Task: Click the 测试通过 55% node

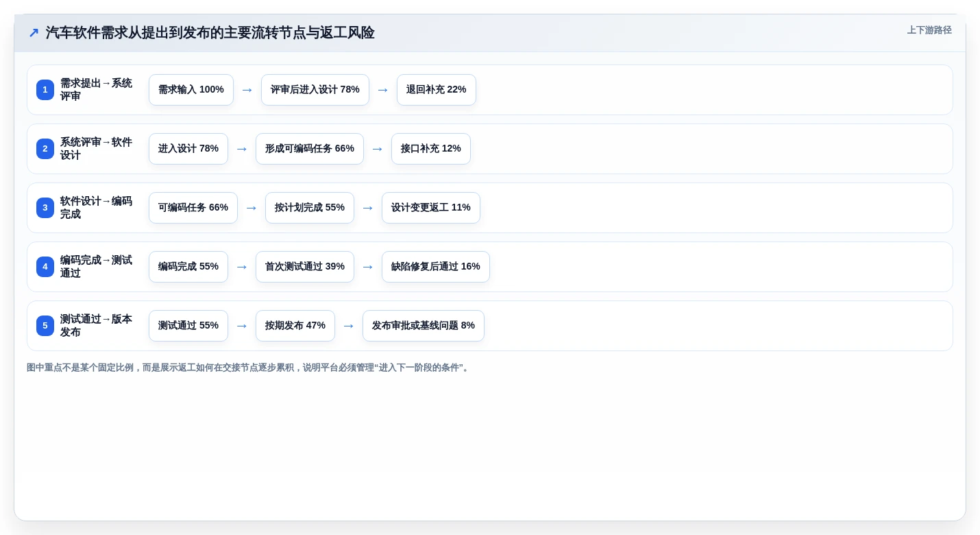Action: 188,326
